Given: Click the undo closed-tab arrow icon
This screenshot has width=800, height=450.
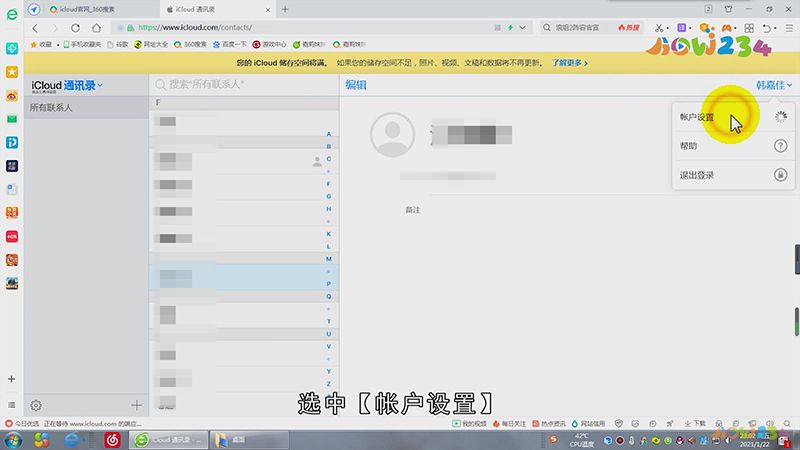Looking at the screenshot, I should coord(767,28).
